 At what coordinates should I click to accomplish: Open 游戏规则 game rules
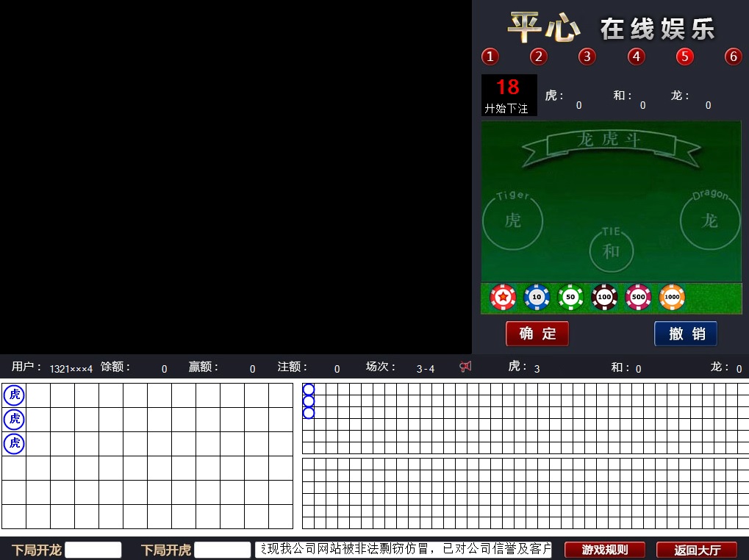604,550
